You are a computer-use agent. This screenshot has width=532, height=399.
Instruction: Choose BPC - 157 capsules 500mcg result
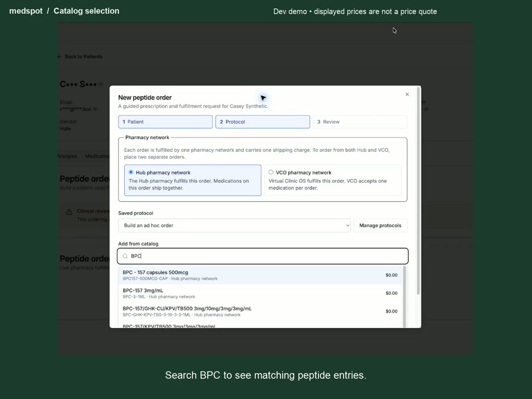(x=260, y=275)
